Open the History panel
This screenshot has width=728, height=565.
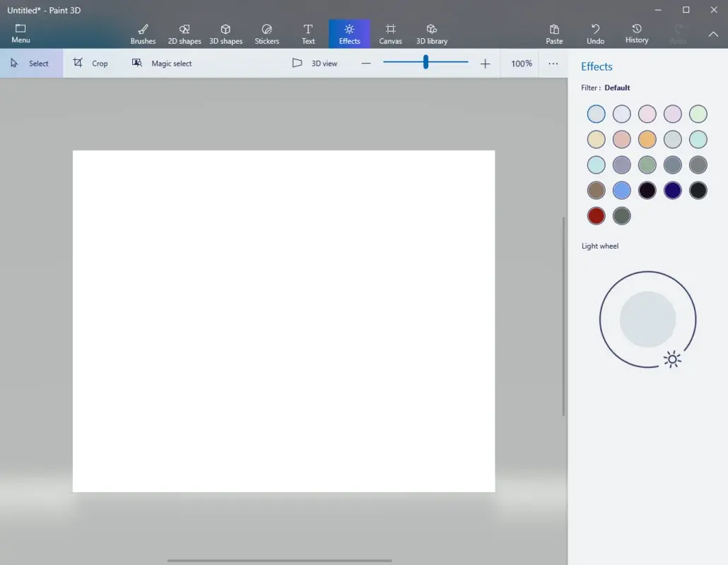coord(636,33)
